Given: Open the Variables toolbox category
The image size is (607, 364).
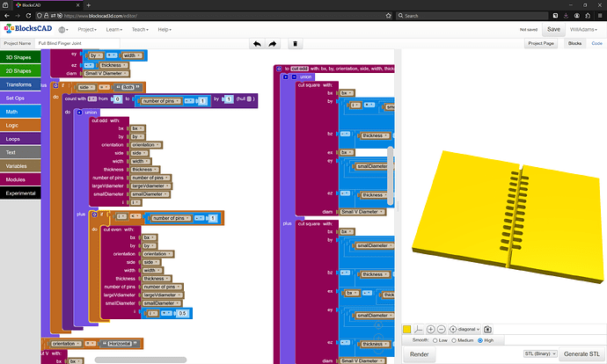Looking at the screenshot, I should [x=20, y=166].
